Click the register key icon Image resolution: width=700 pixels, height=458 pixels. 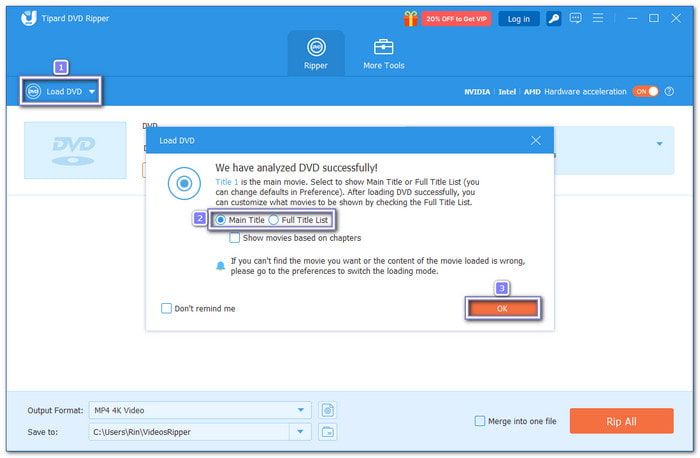click(554, 18)
